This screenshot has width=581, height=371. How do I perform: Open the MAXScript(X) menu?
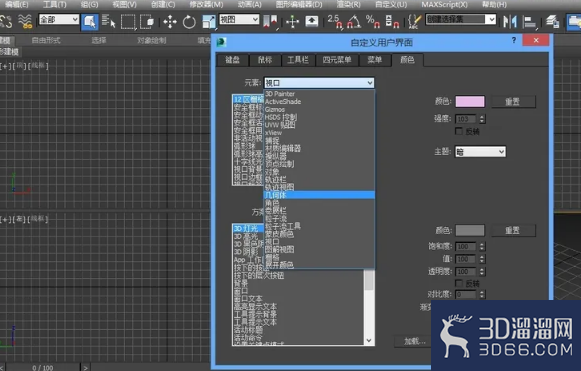pyautogui.click(x=444, y=4)
